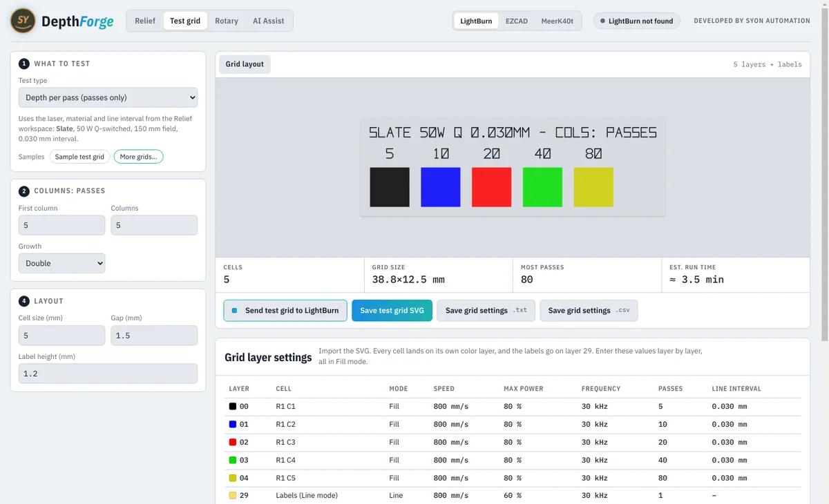Screen dimensions: 829x504
Task: Open the Rotary tab
Action: point(227,21)
